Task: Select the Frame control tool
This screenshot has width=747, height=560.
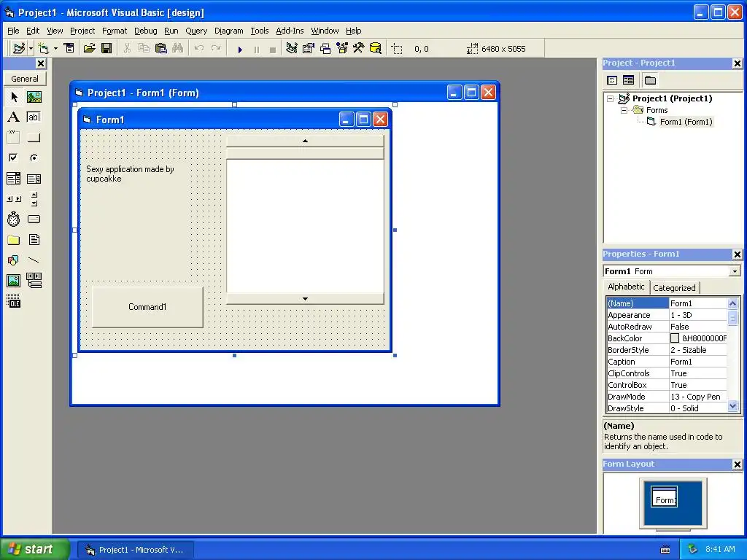Action: pos(14,138)
